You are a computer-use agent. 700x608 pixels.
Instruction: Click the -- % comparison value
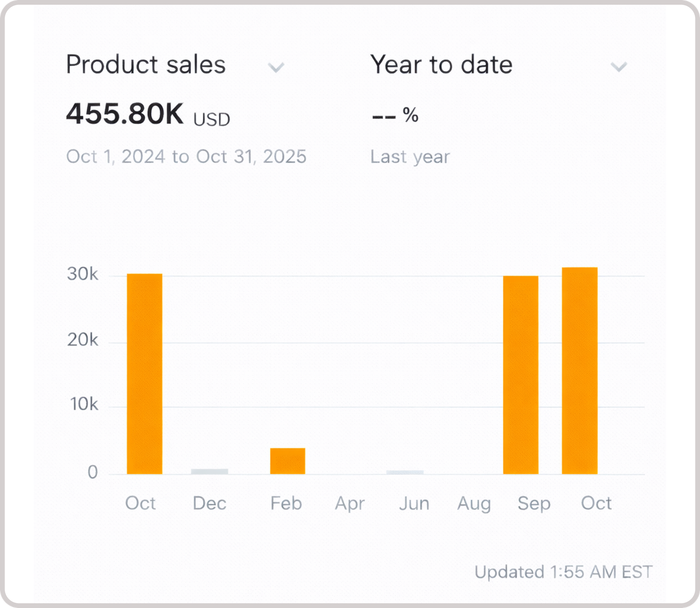pyautogui.click(x=395, y=116)
